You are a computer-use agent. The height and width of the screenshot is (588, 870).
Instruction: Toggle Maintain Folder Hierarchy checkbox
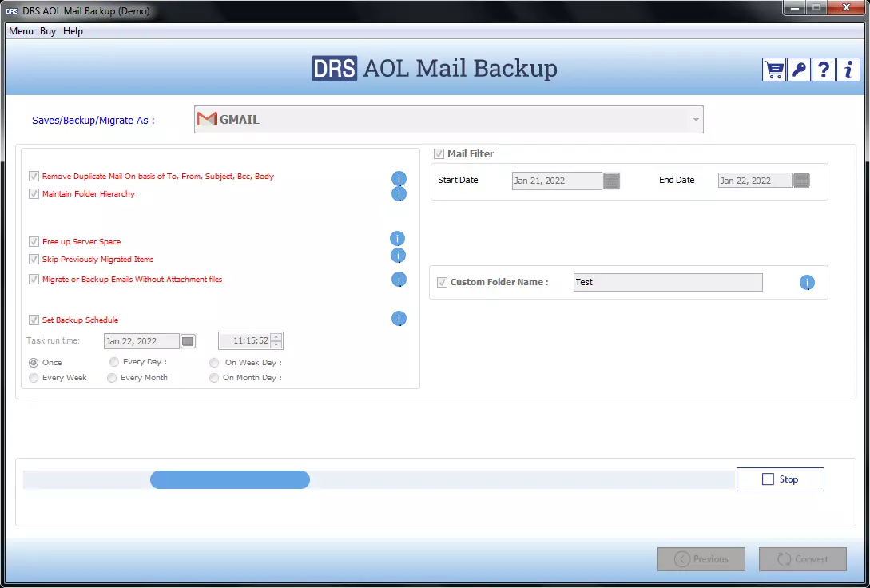34,194
